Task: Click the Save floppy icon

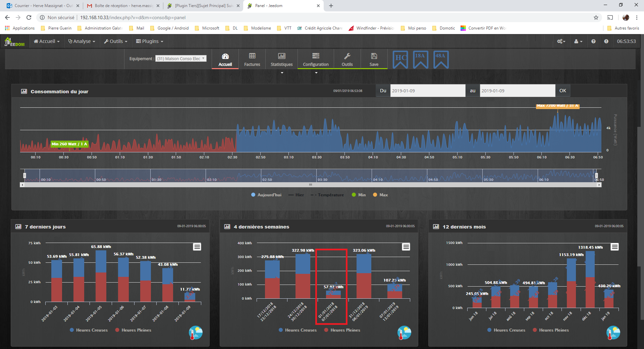Action: coord(374,56)
